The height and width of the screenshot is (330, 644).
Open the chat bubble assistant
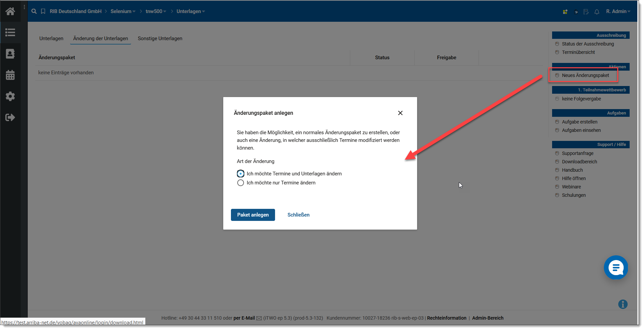tap(616, 267)
